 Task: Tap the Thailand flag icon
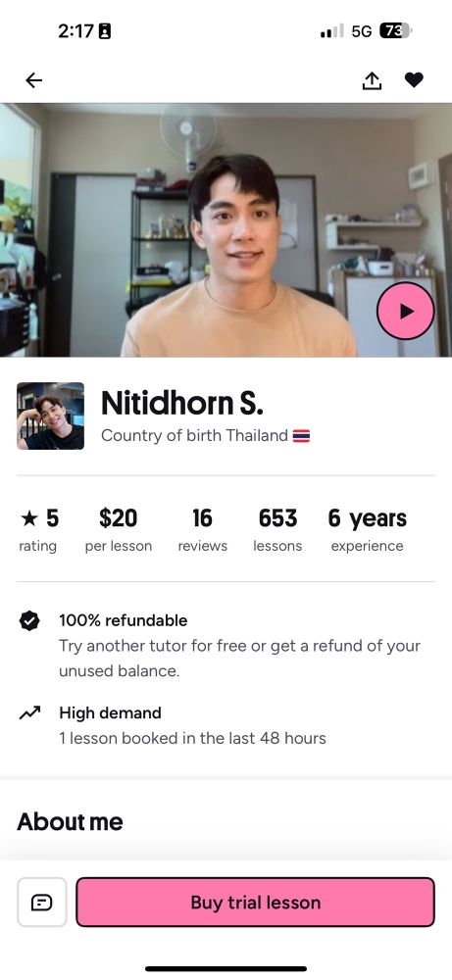301,436
